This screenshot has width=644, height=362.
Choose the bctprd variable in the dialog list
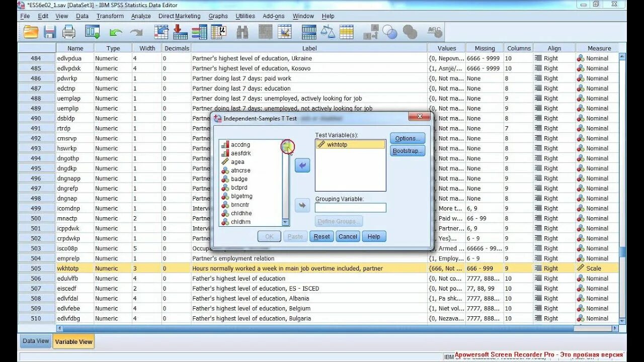click(x=239, y=188)
